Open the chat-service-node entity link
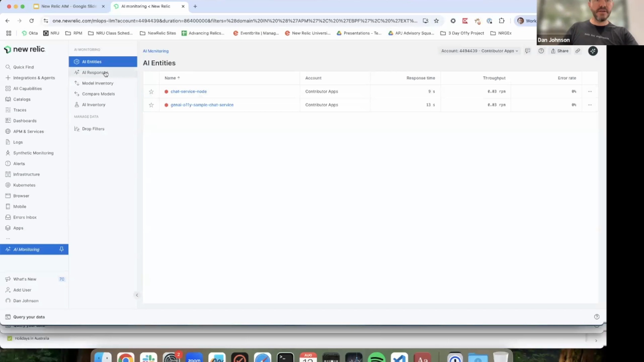Viewport: 644px width, 362px height. [x=189, y=92]
